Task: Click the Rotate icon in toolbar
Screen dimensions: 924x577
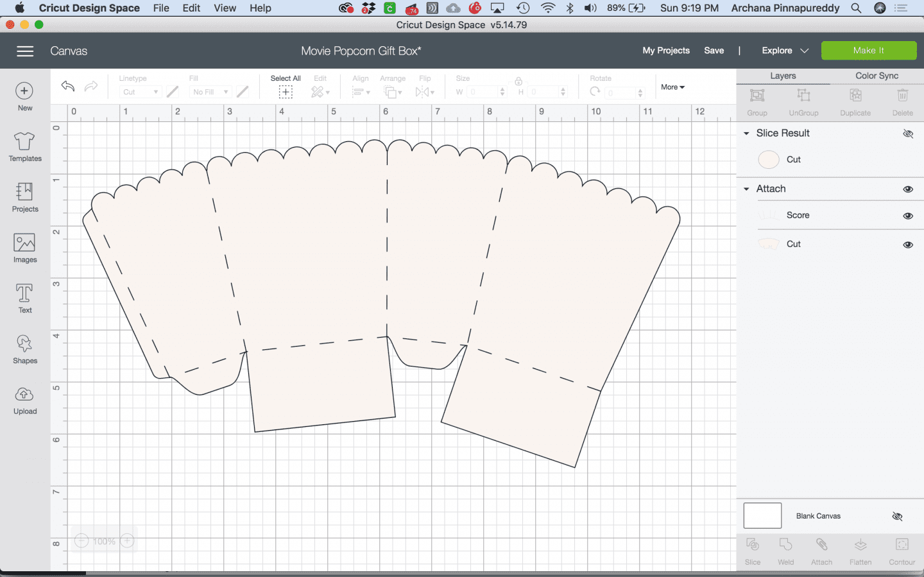Action: (x=595, y=92)
